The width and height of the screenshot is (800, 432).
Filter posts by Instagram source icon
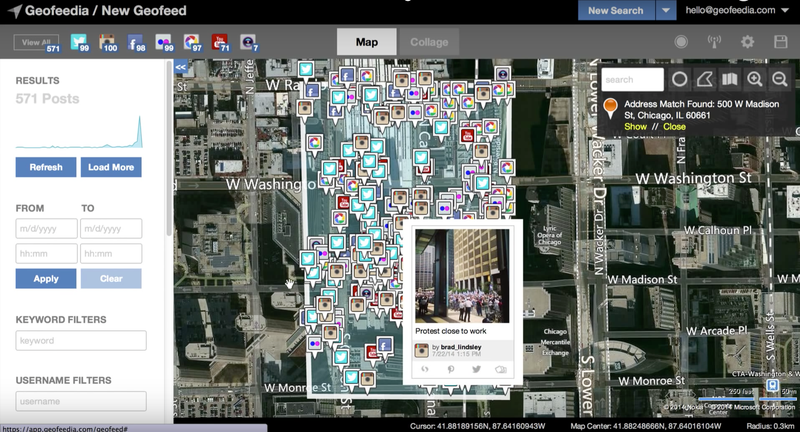[x=108, y=42]
